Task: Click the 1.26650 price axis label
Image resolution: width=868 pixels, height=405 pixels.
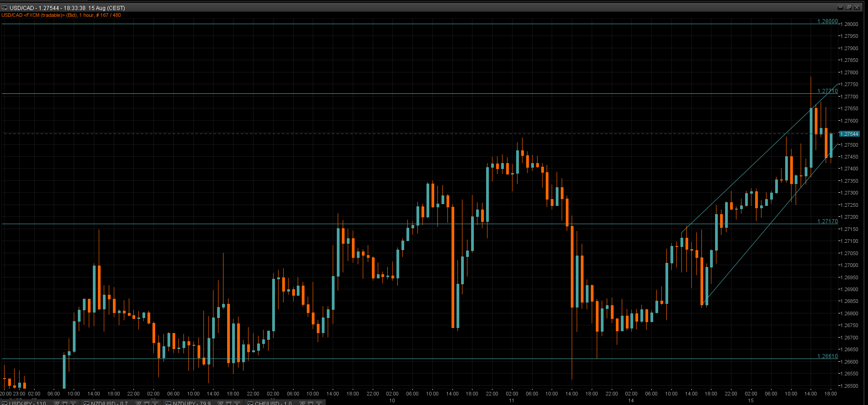Action: pyautogui.click(x=849, y=349)
